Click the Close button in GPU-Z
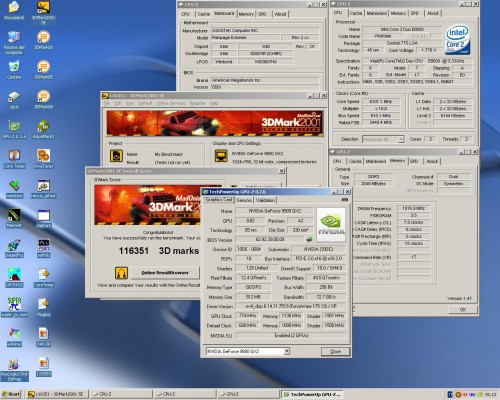Viewport: 500px width, 400px height. pyautogui.click(x=335, y=351)
